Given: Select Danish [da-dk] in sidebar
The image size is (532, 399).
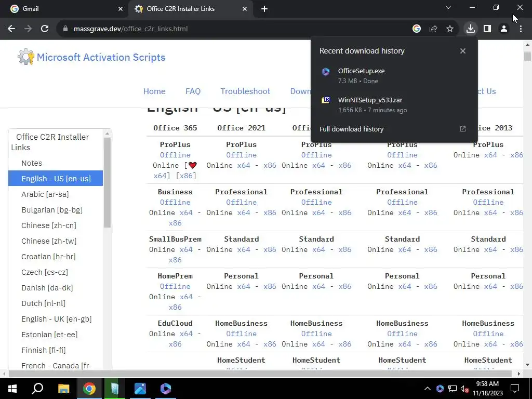Looking at the screenshot, I should [x=56, y=288].
